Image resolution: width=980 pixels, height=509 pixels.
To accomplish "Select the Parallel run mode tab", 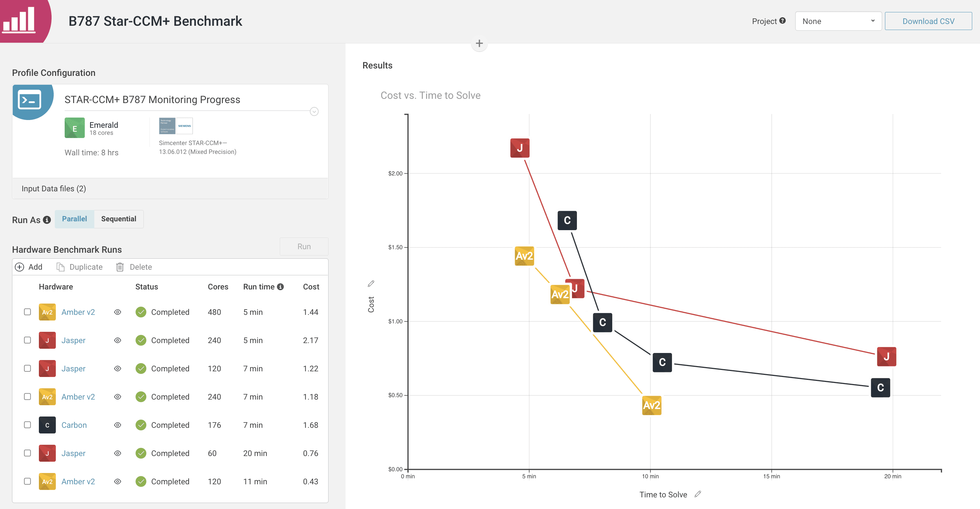I will 75,219.
